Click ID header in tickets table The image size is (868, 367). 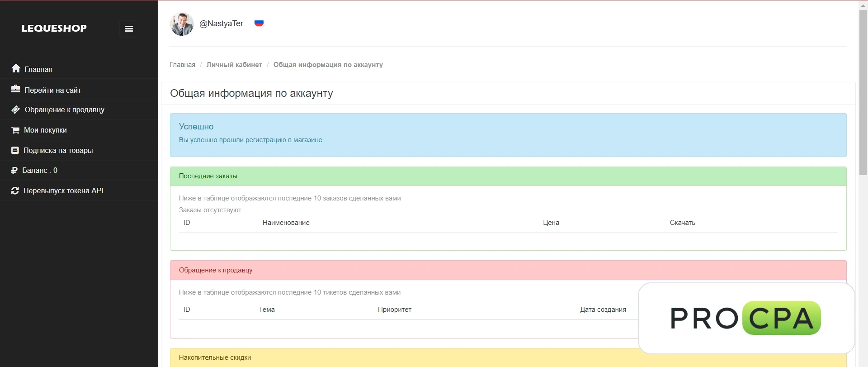click(187, 310)
